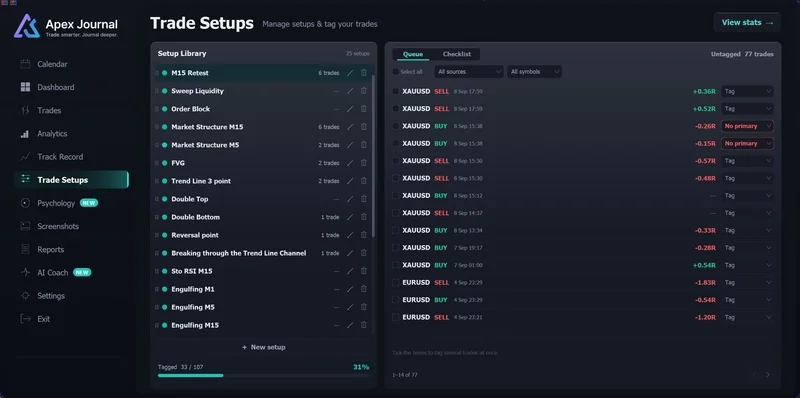Viewport: 800px width, 398px height.
Task: Select the Double Bottom setup row
Action: pyautogui.click(x=263, y=217)
